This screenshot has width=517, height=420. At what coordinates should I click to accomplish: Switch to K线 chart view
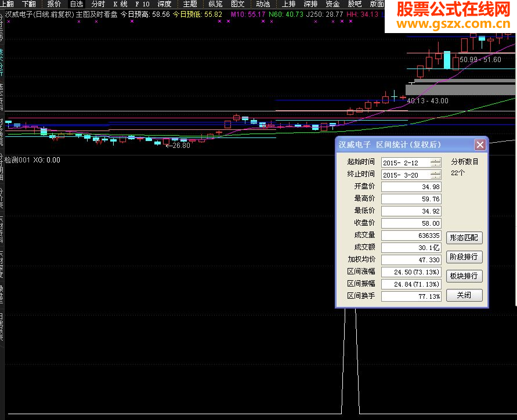120,4
